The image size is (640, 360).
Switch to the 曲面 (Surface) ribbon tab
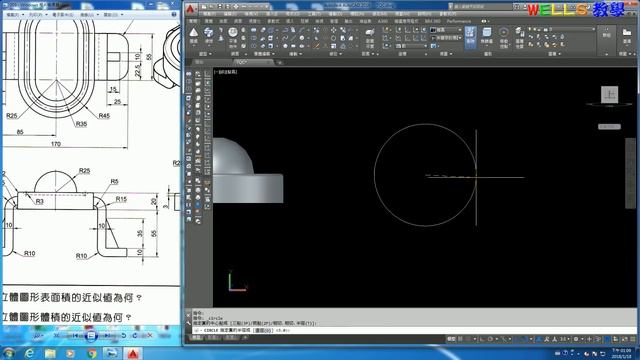click(x=223, y=21)
